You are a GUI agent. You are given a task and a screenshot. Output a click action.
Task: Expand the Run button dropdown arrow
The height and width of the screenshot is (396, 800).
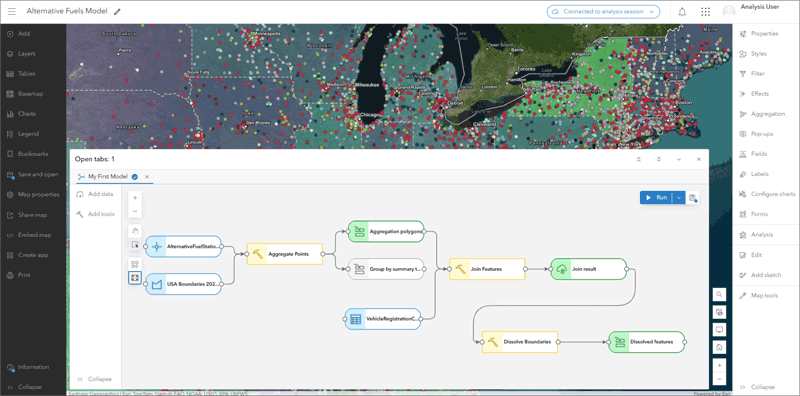[679, 197]
